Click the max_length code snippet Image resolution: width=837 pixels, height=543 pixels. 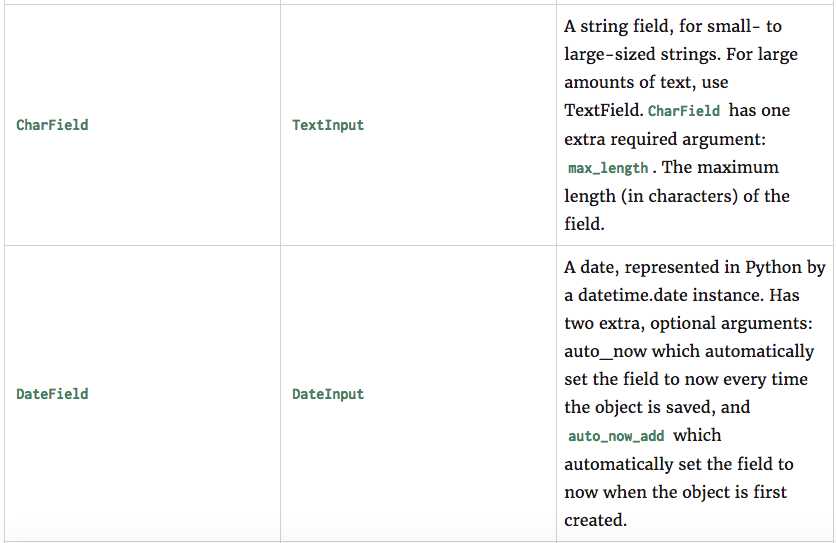click(608, 168)
